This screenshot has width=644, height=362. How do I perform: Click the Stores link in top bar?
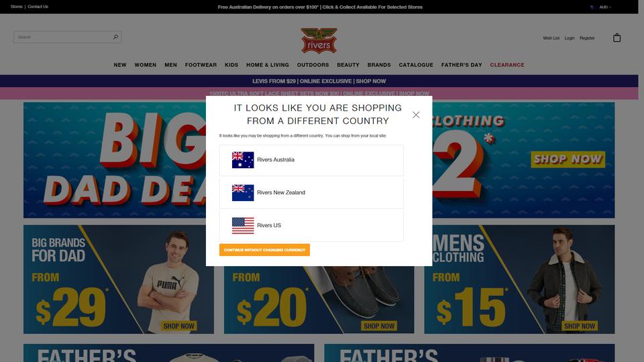[16, 7]
